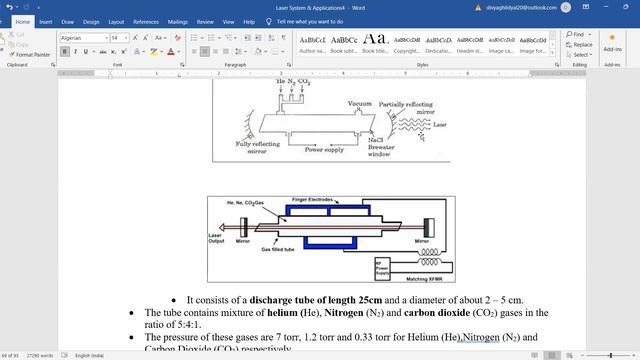
Task: Align text left
Action: point(194,52)
